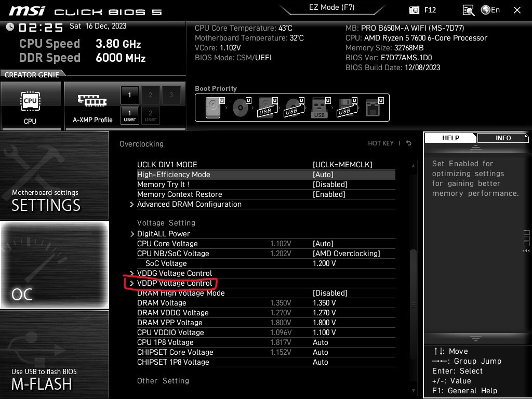The width and height of the screenshot is (532, 399).
Task: Select the Memory Context Restore row label
Action: coord(179,194)
